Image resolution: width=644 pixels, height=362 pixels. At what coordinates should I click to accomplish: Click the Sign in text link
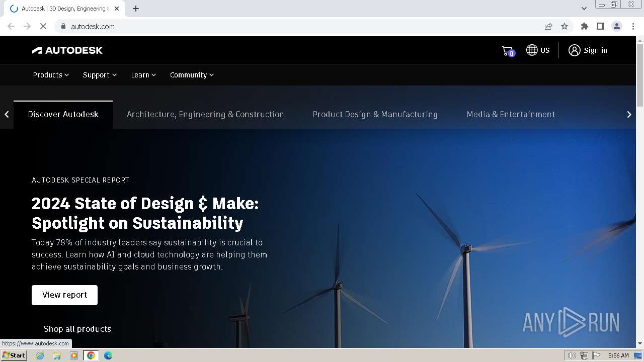596,50
